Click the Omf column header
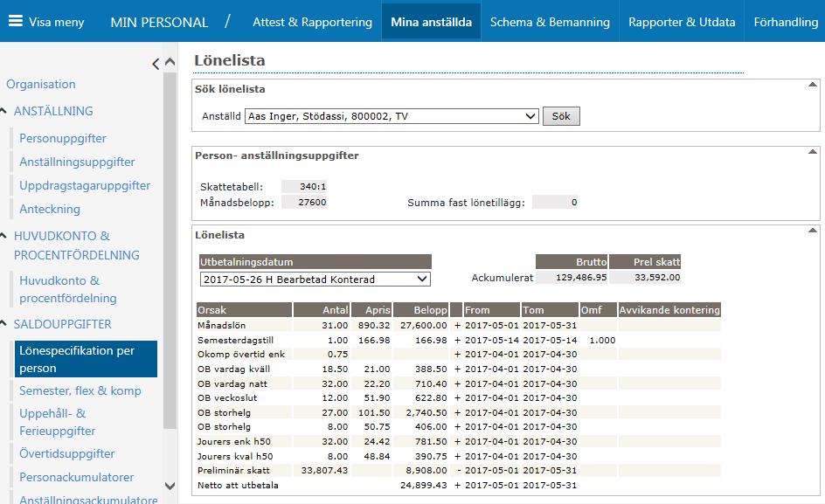Screen dimensions: 825x504 coord(598,310)
